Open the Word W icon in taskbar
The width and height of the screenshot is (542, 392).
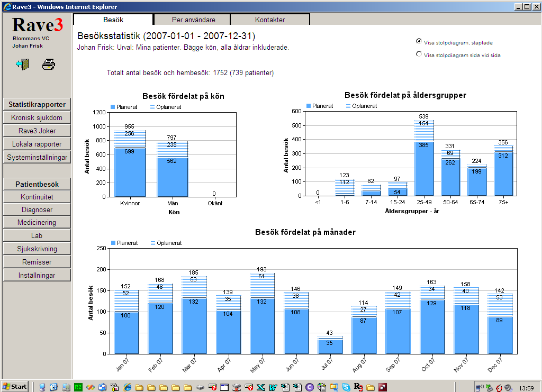(x=273, y=387)
